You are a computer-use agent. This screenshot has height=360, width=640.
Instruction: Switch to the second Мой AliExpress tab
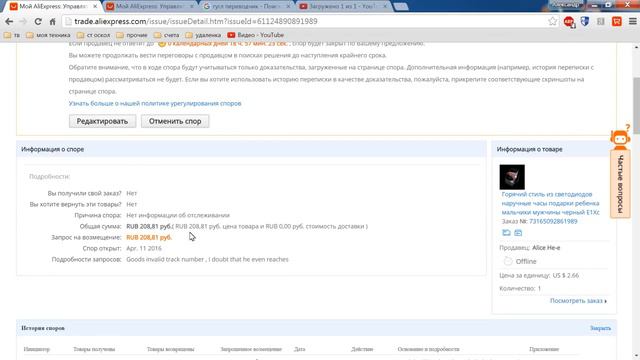pos(149,7)
